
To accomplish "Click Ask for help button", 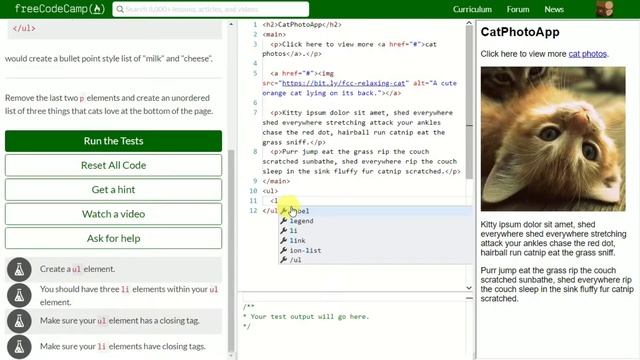I will [113, 238].
